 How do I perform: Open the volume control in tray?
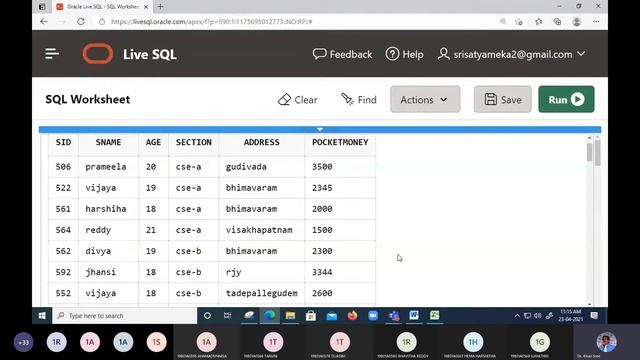(538, 316)
